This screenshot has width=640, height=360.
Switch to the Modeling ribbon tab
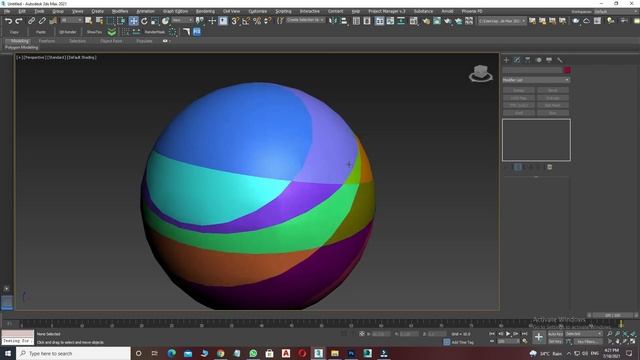pyautogui.click(x=20, y=41)
